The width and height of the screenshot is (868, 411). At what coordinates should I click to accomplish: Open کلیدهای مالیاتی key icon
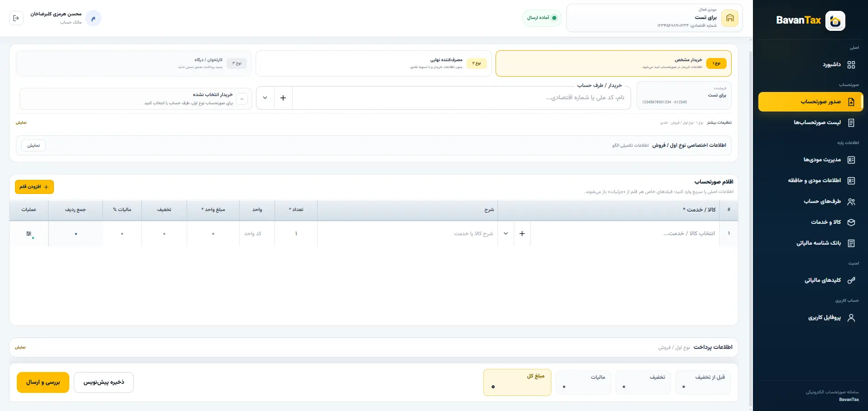pos(851,280)
